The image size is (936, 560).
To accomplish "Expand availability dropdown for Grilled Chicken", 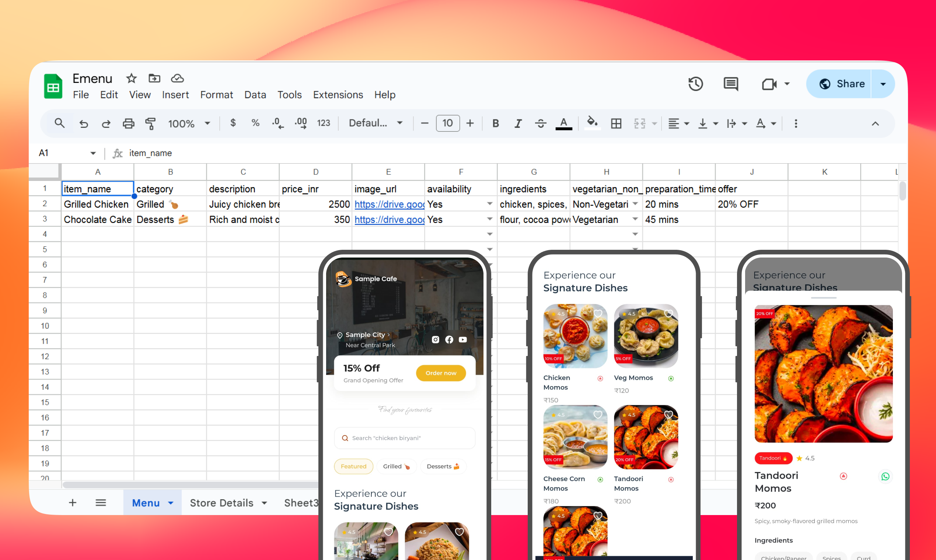I will 489,204.
